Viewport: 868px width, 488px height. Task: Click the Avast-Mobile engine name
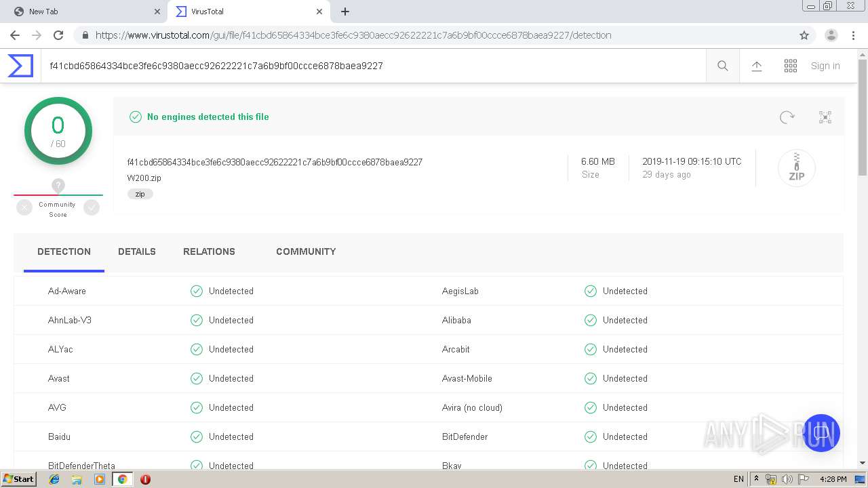467,378
